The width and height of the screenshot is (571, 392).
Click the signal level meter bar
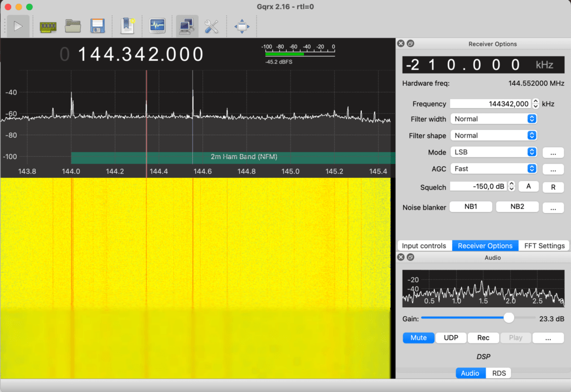pos(299,54)
